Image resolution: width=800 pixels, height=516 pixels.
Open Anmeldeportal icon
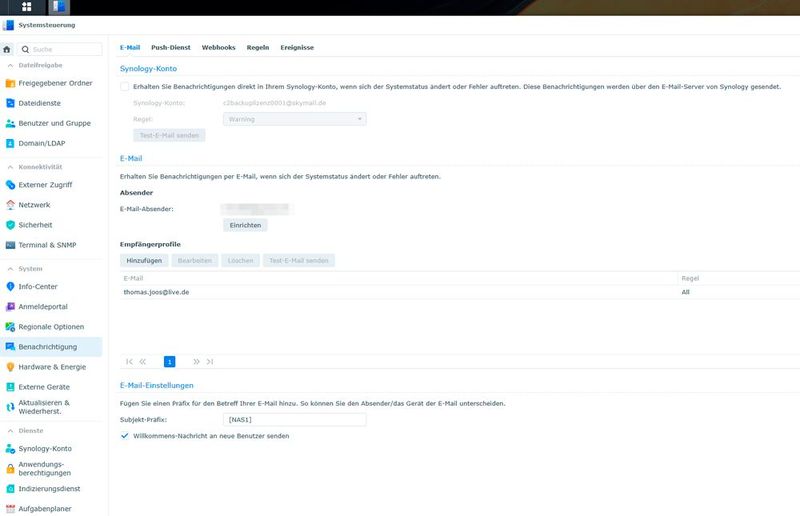pyautogui.click(x=10, y=307)
